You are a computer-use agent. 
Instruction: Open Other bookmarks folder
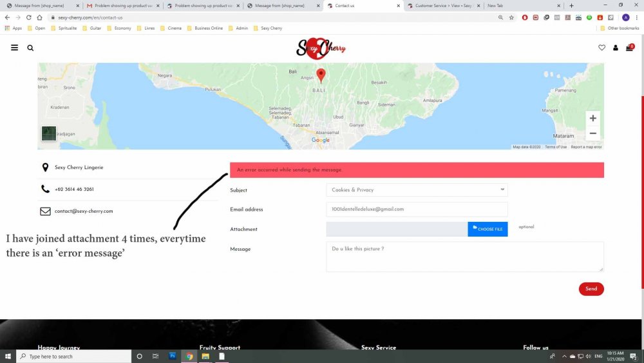coord(620,28)
